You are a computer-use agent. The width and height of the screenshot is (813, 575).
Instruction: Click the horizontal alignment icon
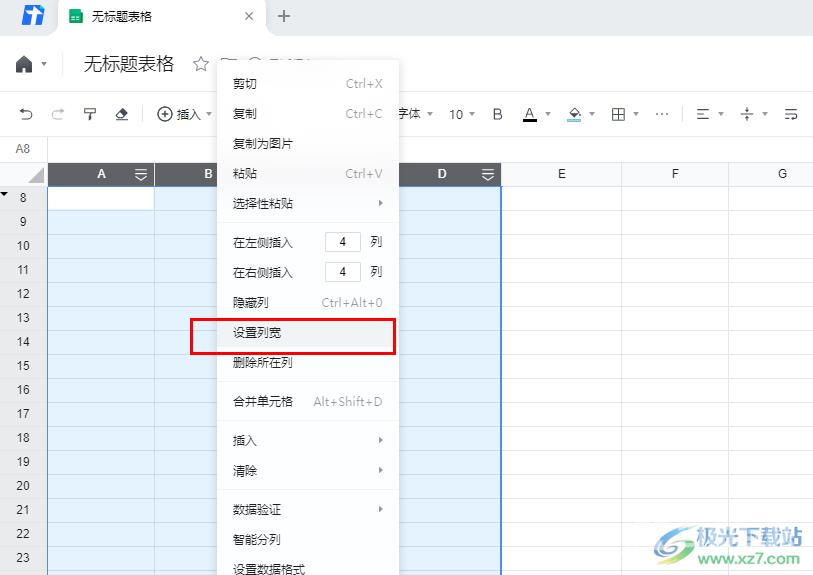click(x=703, y=114)
